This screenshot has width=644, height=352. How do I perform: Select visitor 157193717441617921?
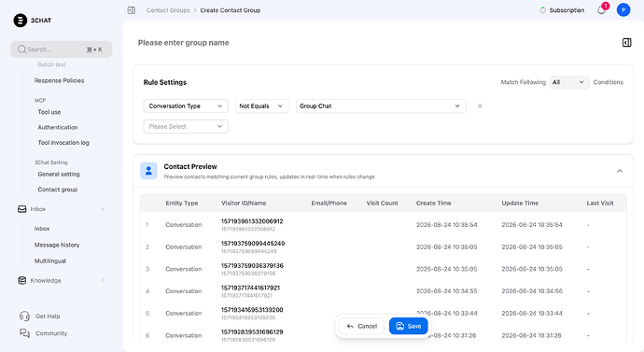coord(250,288)
